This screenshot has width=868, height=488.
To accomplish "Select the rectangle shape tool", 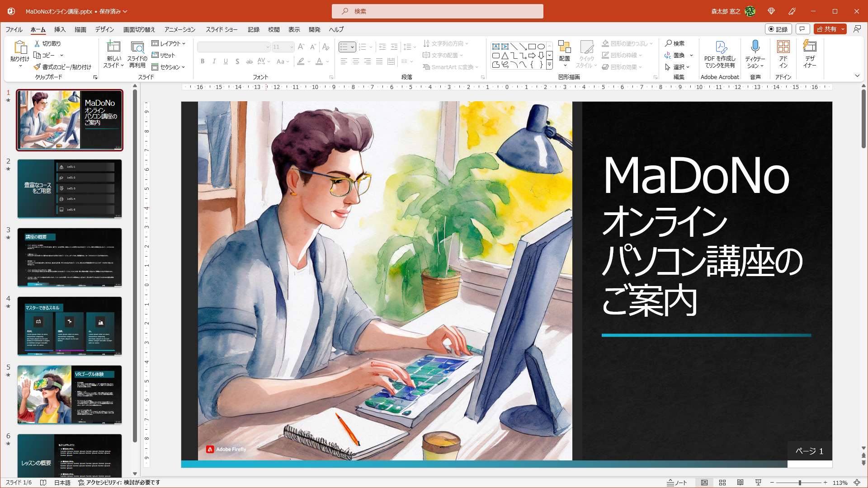I will (x=532, y=46).
